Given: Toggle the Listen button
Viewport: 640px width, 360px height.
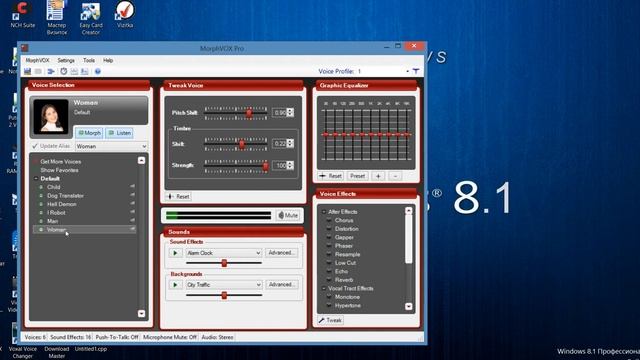Looking at the screenshot, I should pyautogui.click(x=120, y=133).
